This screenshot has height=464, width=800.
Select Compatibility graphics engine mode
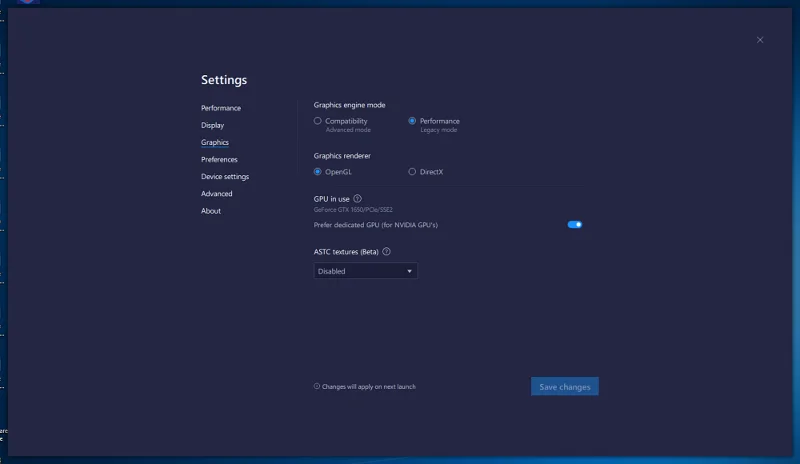click(x=317, y=121)
